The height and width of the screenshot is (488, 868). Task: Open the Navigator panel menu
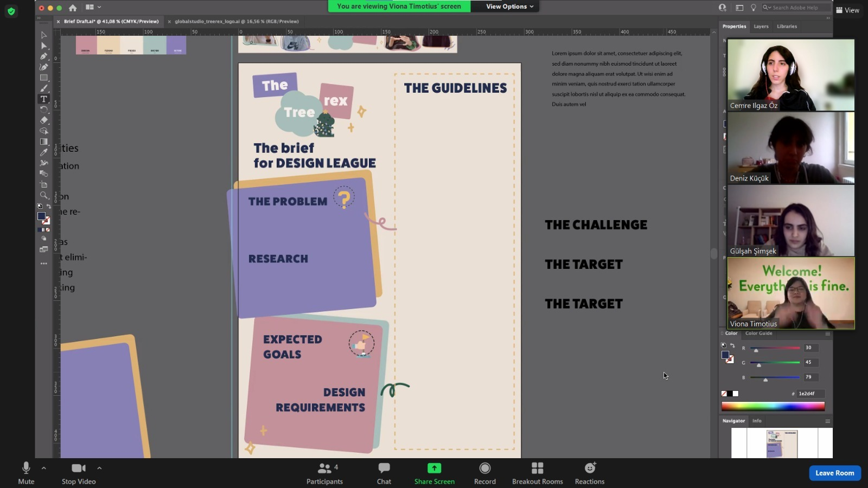pos(828,421)
